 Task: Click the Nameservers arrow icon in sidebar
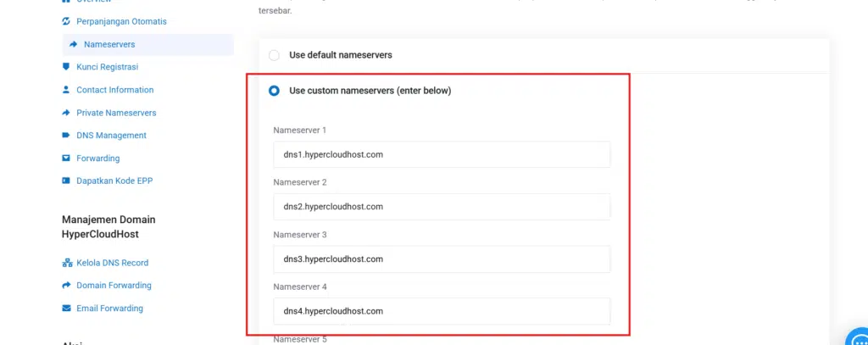(73, 44)
